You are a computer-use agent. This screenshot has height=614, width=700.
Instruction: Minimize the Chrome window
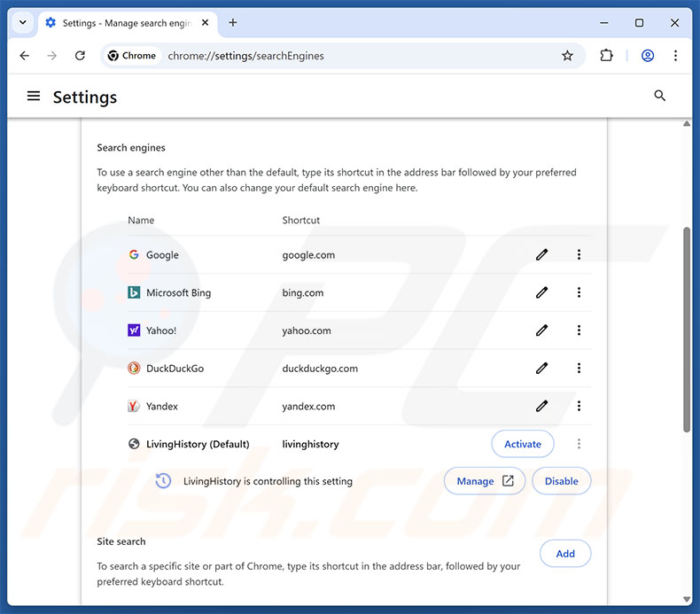pos(603,22)
